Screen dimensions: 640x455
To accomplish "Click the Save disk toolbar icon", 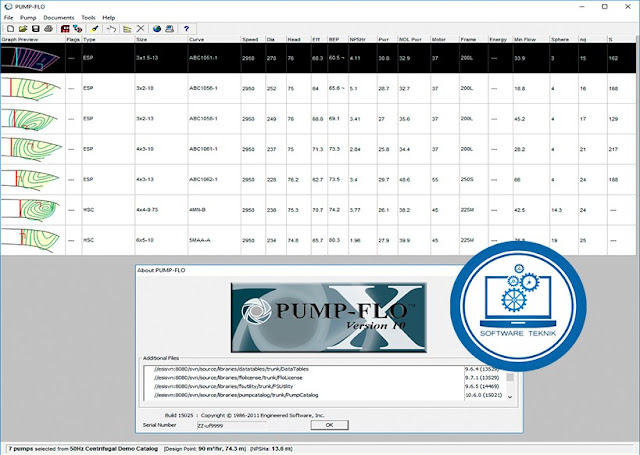I will pos(36,29).
